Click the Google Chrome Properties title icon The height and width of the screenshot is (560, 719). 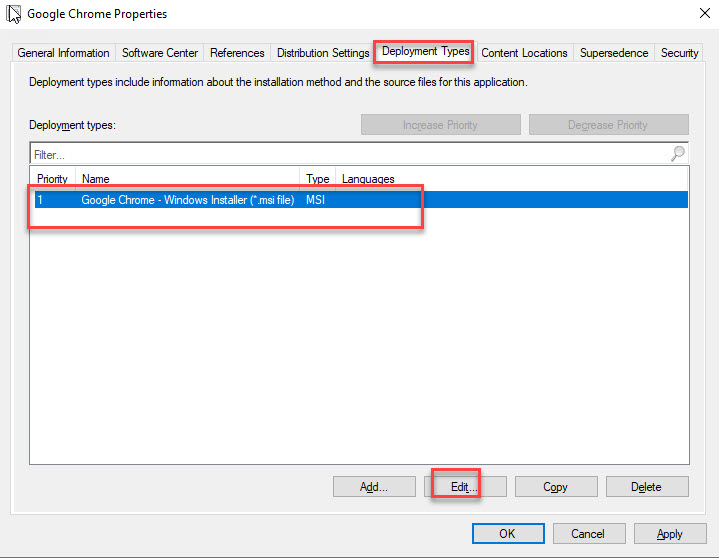(14, 15)
